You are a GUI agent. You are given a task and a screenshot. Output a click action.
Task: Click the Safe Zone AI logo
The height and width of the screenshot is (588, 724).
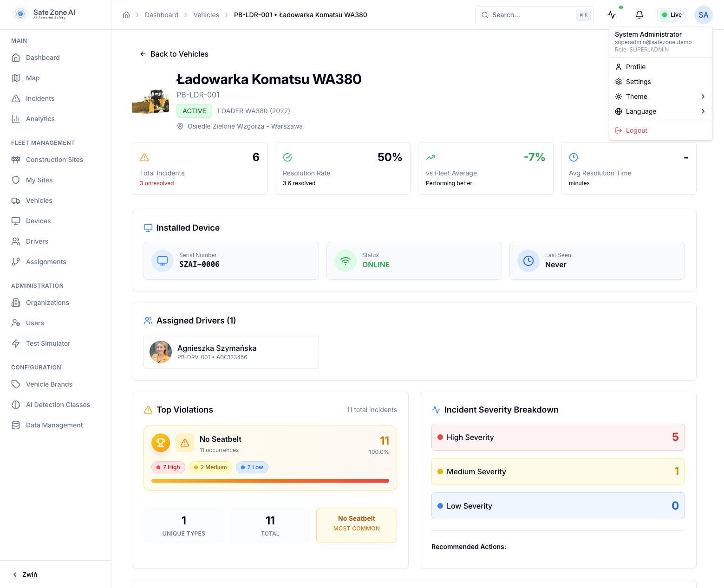pyautogui.click(x=45, y=14)
